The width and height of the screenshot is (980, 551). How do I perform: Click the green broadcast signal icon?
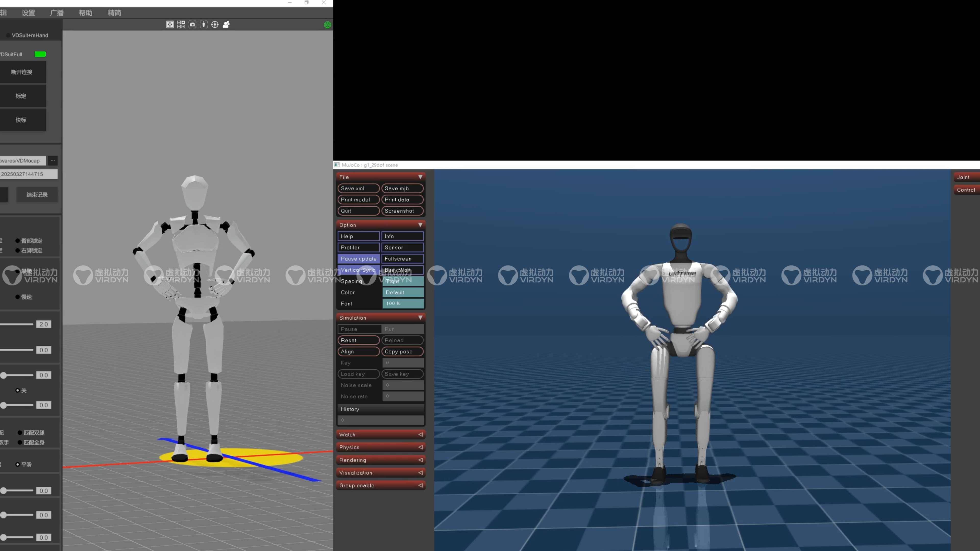(327, 25)
